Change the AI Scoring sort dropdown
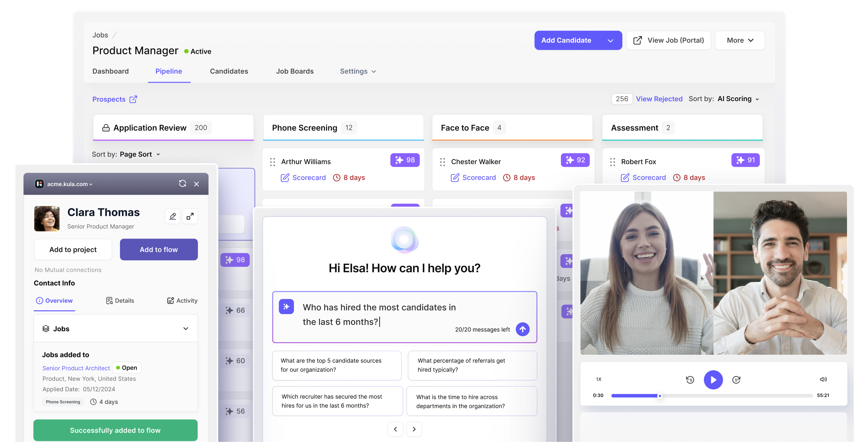Image resolution: width=868 pixels, height=442 pixels. coord(738,99)
